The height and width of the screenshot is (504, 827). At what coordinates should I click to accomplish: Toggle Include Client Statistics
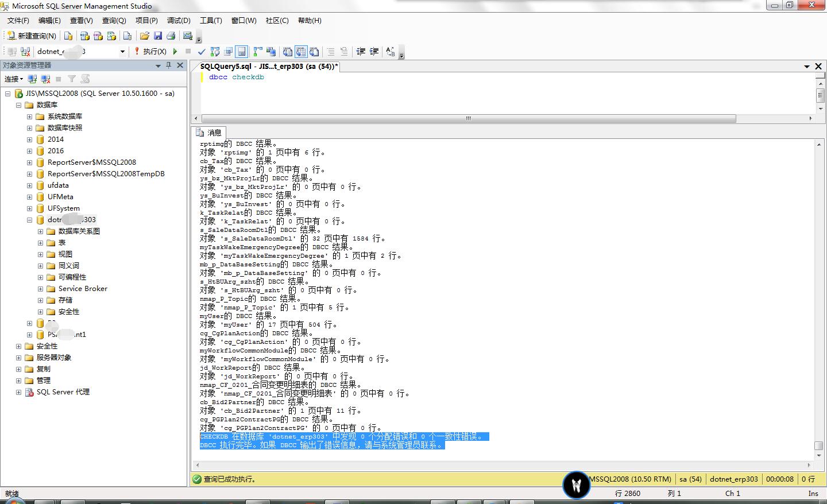[270, 51]
